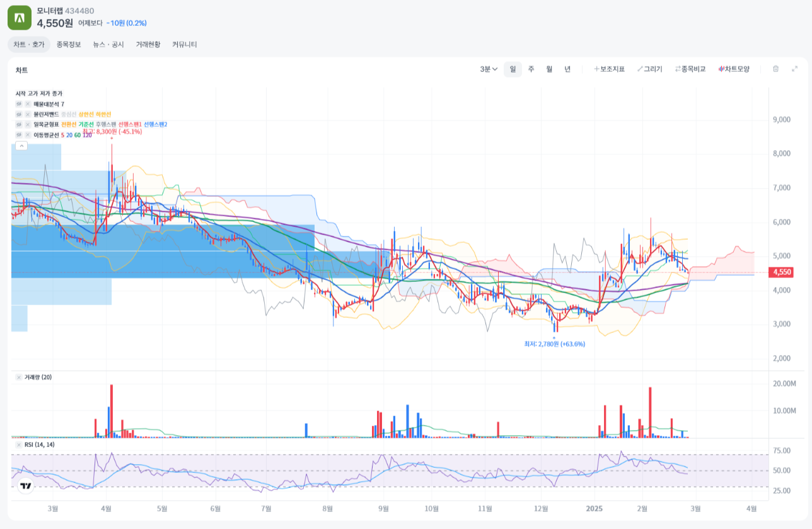
Task: Click the 일목균형표 indicator label
Action: pos(46,124)
